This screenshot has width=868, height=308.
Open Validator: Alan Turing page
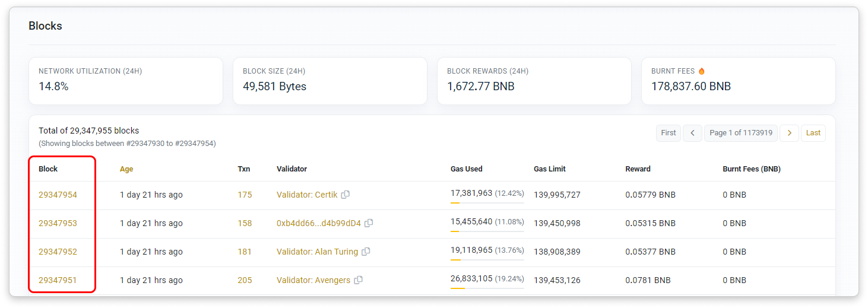tap(317, 252)
